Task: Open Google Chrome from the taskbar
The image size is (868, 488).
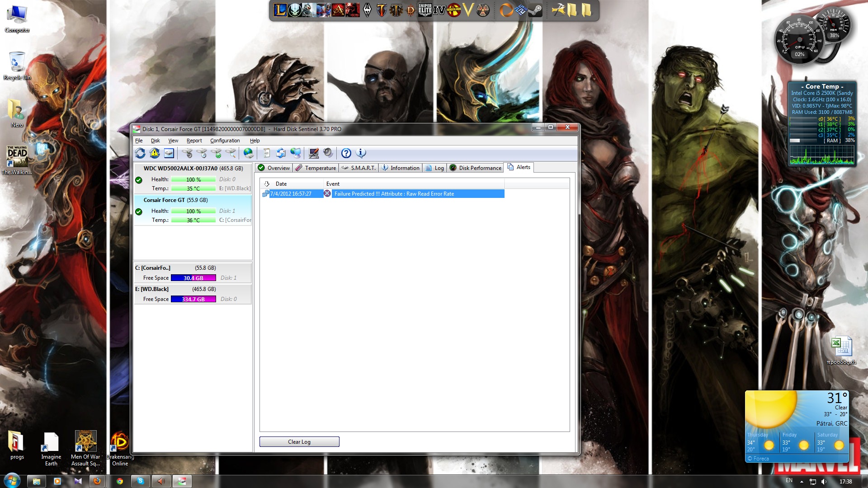Action: click(x=120, y=481)
